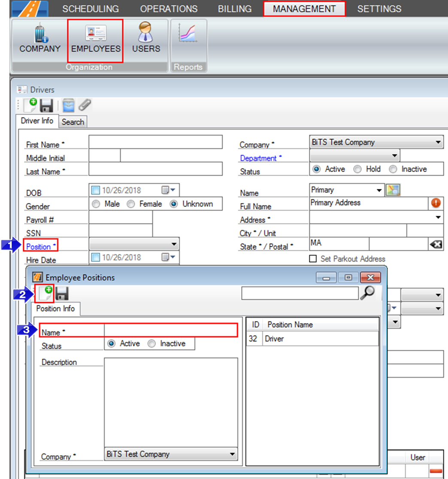448x479 pixels.
Task: Select Female gender radio button
Action: [x=131, y=204]
